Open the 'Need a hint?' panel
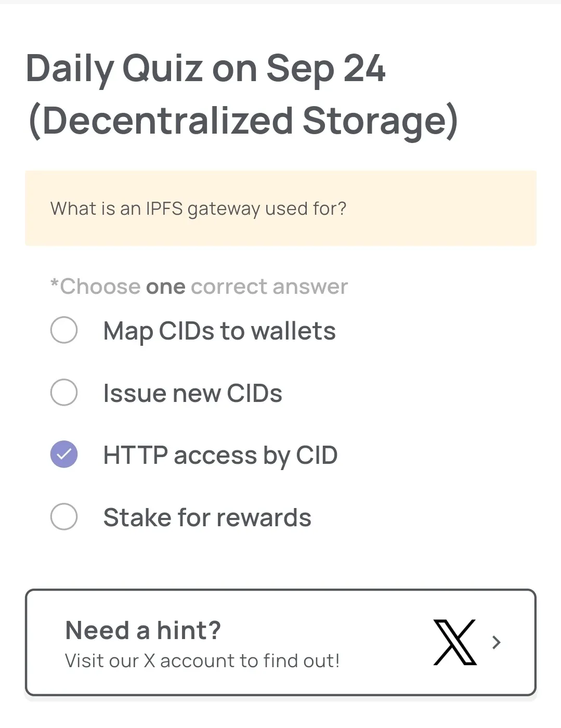 point(281,644)
